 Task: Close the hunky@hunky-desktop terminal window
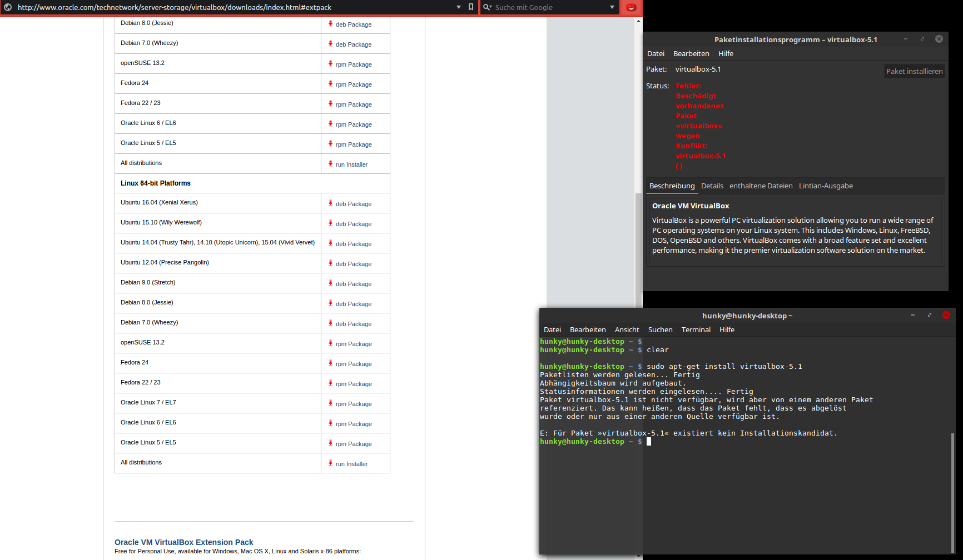pyautogui.click(x=946, y=315)
